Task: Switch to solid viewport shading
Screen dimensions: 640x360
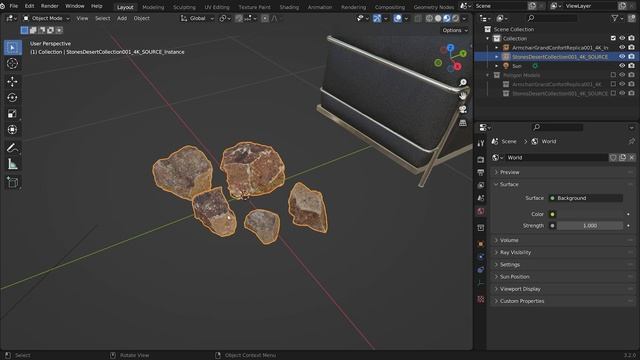Action: click(438, 18)
